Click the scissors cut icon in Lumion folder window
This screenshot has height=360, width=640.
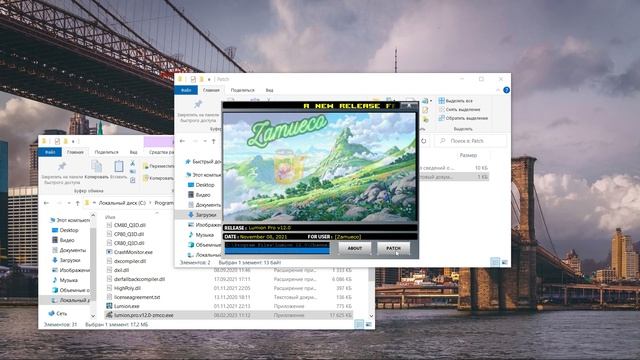pos(132,163)
